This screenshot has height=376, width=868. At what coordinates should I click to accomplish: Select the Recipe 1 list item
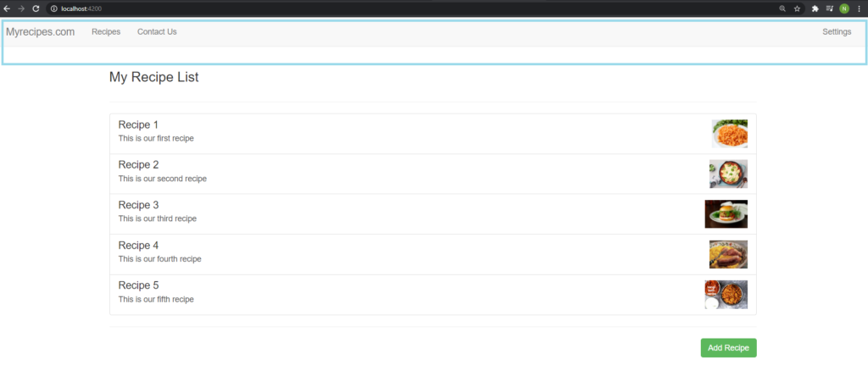click(x=433, y=134)
